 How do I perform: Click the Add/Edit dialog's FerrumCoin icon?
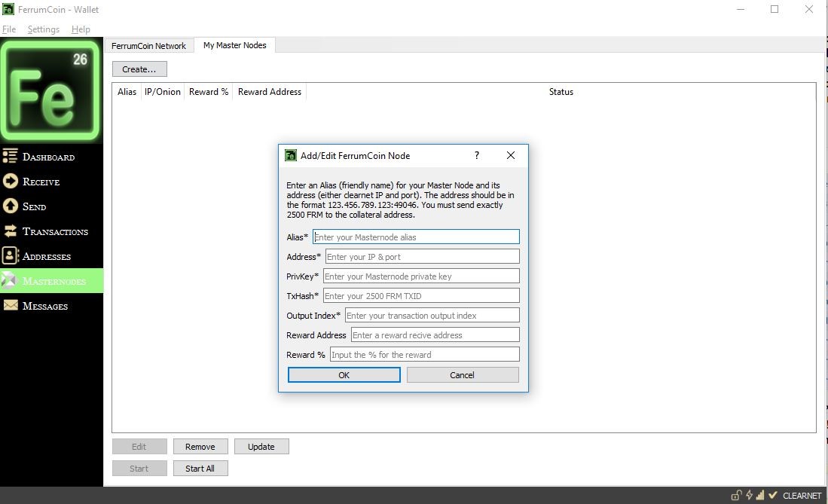click(x=290, y=155)
